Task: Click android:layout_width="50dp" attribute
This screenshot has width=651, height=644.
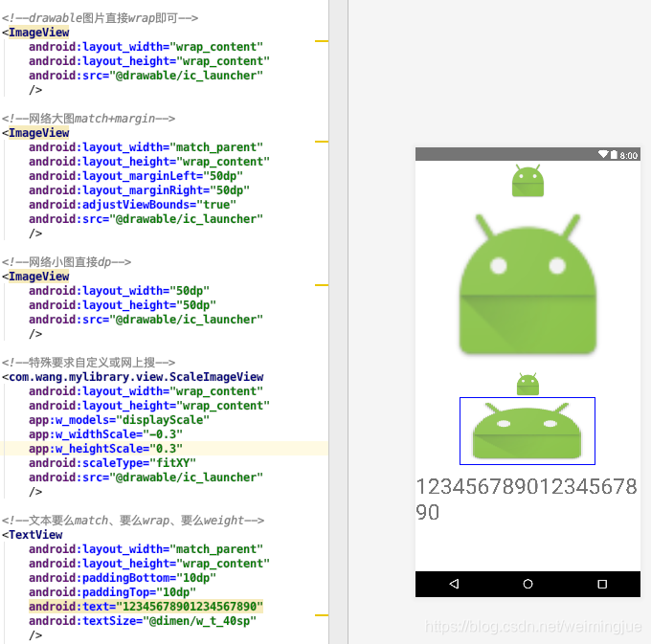Action: 119,291
